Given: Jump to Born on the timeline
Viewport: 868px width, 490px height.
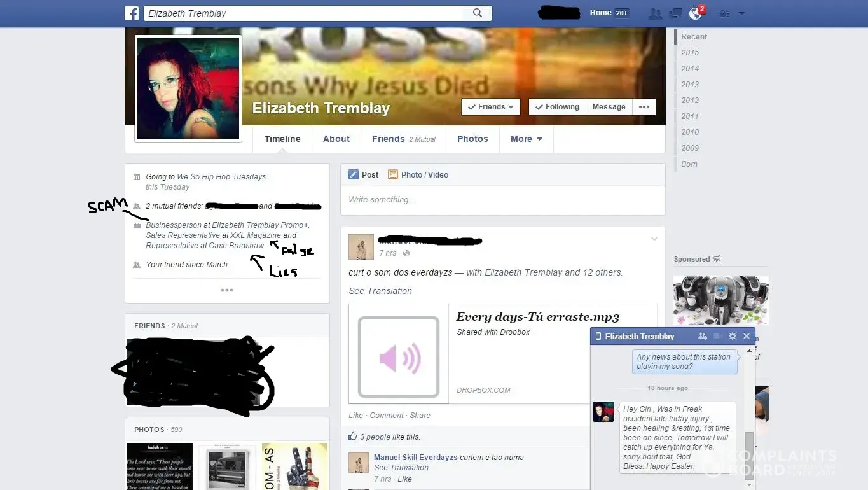Looking at the screenshot, I should [x=689, y=164].
